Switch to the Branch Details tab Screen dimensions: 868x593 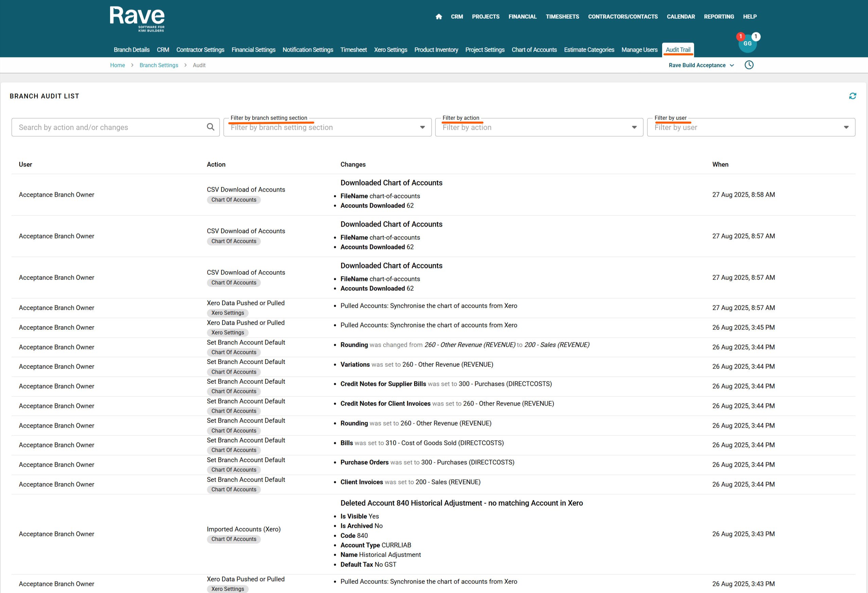(131, 50)
